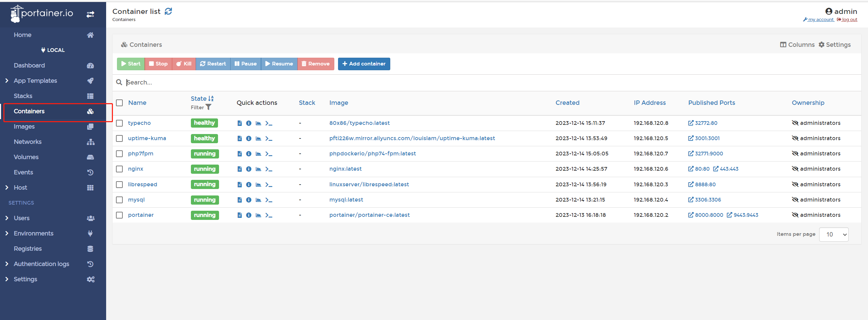The width and height of the screenshot is (868, 320).
Task: Open exec console icon for typecho container
Action: pyautogui.click(x=269, y=123)
